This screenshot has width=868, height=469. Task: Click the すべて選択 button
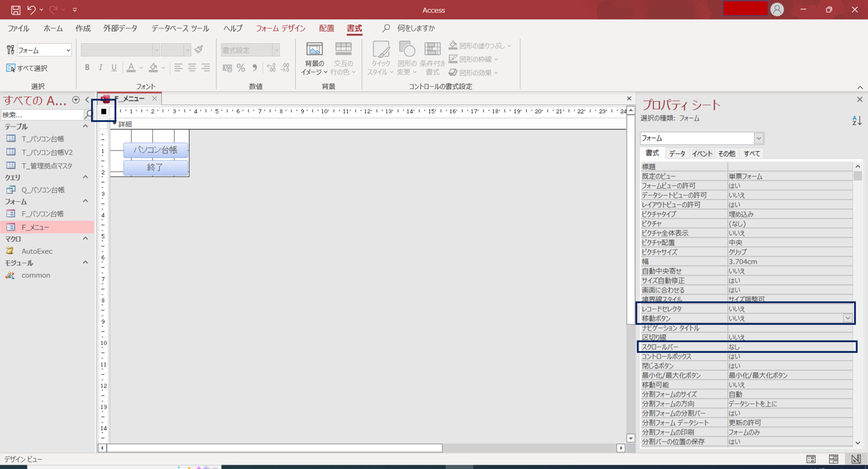(x=27, y=68)
